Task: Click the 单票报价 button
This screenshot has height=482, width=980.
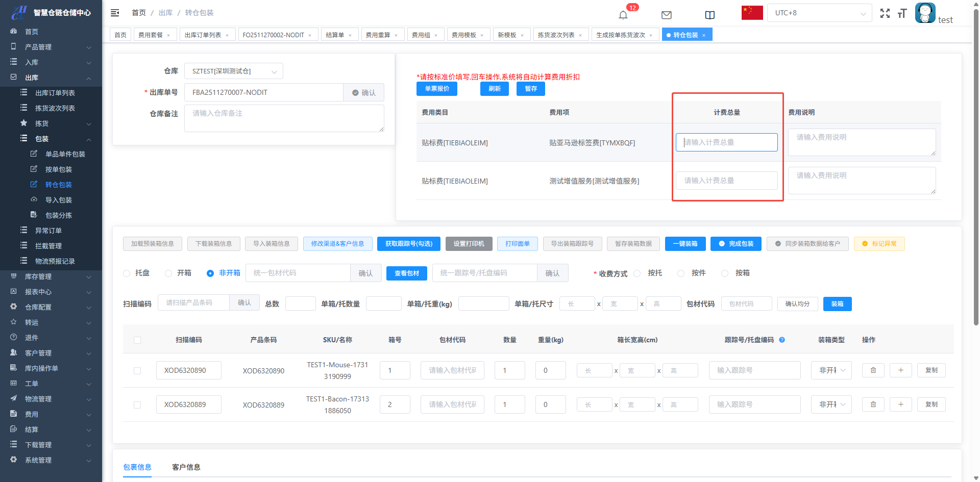Action: click(x=436, y=89)
